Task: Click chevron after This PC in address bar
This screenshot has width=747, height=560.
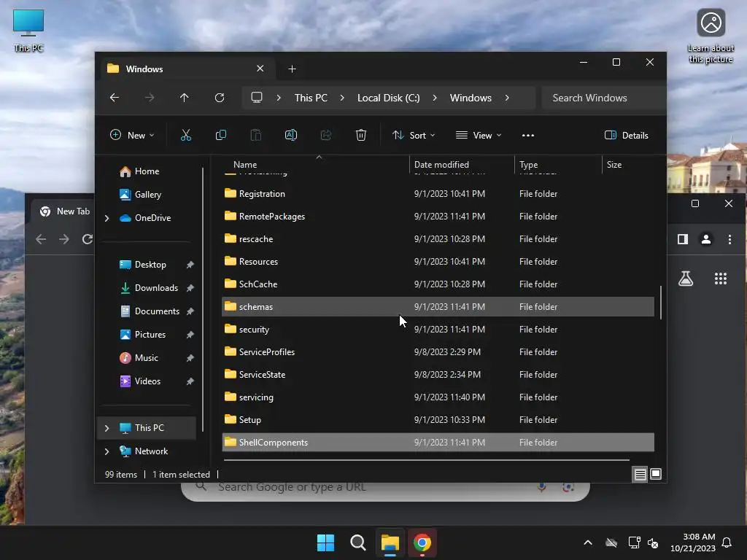Action: tap(342, 98)
